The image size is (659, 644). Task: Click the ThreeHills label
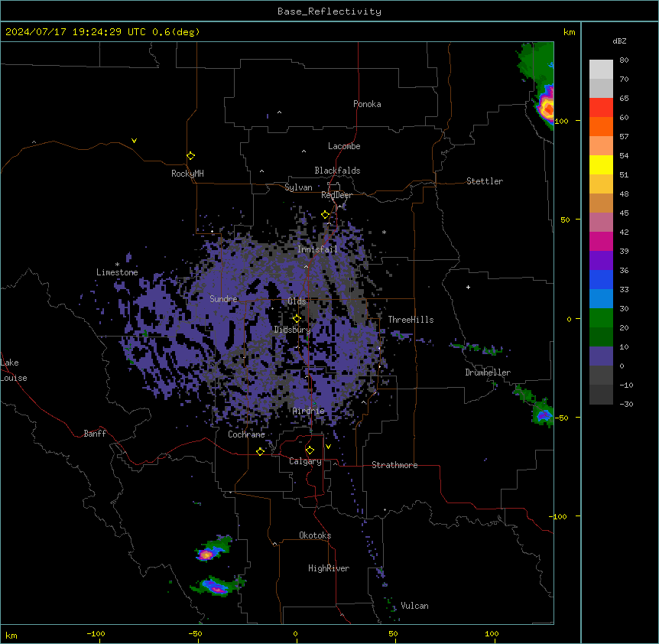pos(411,320)
